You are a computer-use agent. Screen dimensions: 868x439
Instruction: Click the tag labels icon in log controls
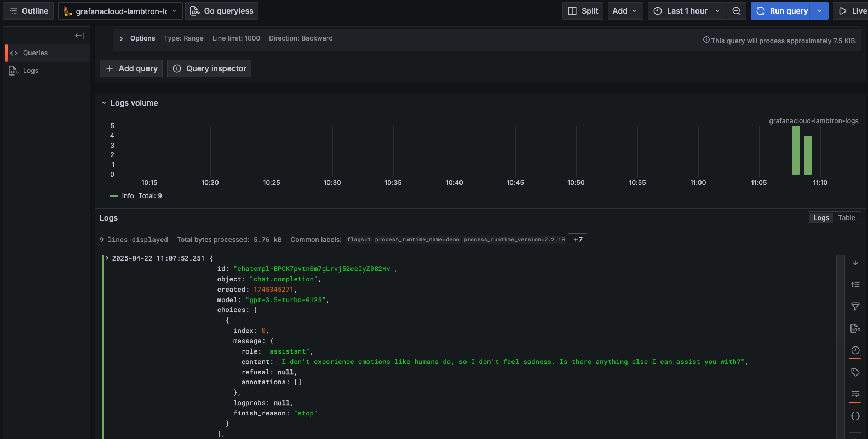tap(855, 372)
